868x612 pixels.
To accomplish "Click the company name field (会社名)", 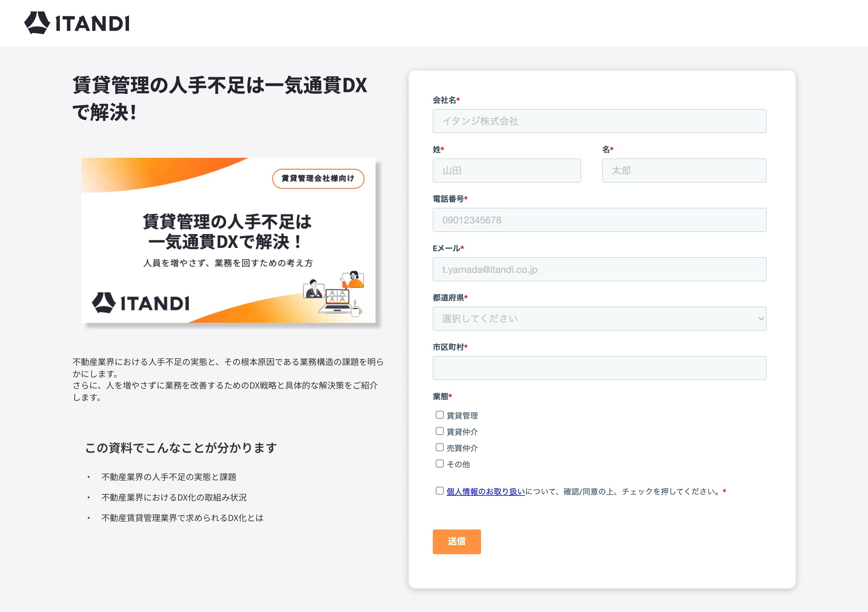I will (599, 121).
